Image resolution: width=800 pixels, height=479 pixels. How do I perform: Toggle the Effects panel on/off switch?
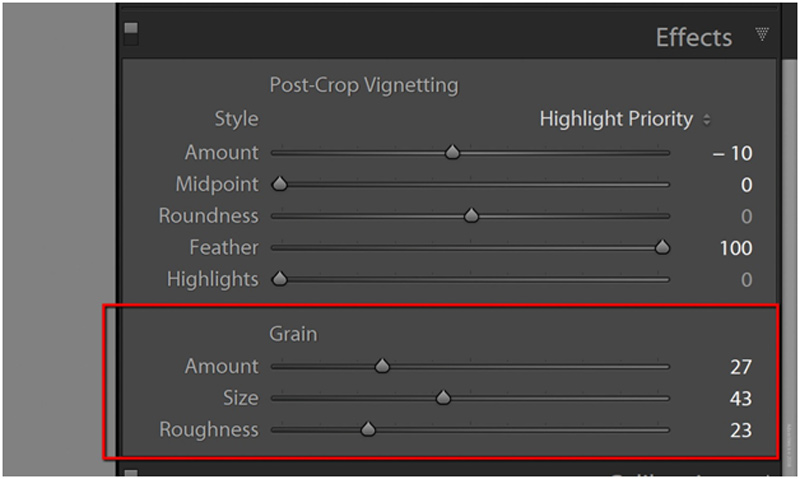[x=130, y=33]
